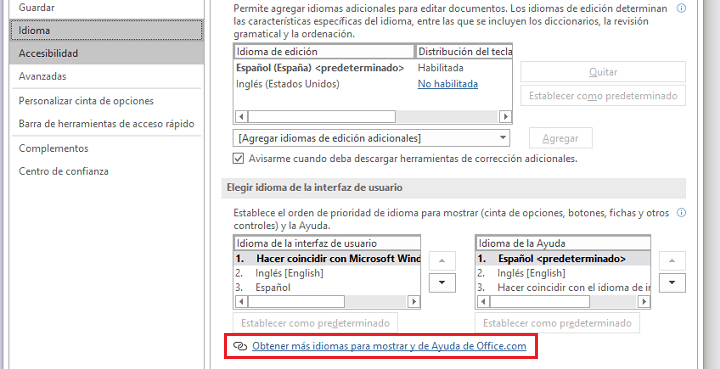Select Hacer coincidir con Microsoft Windows interface row
The height and width of the screenshot is (369, 720).
pyautogui.click(x=327, y=258)
